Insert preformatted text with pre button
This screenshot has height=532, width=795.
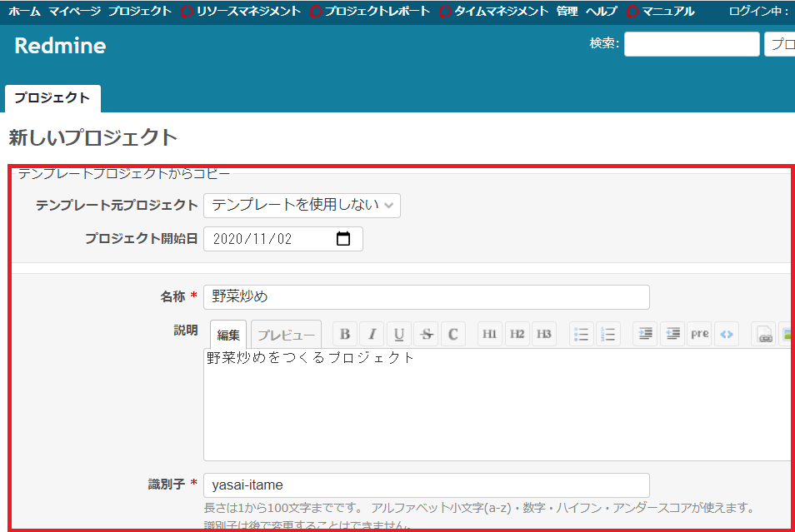click(x=700, y=334)
